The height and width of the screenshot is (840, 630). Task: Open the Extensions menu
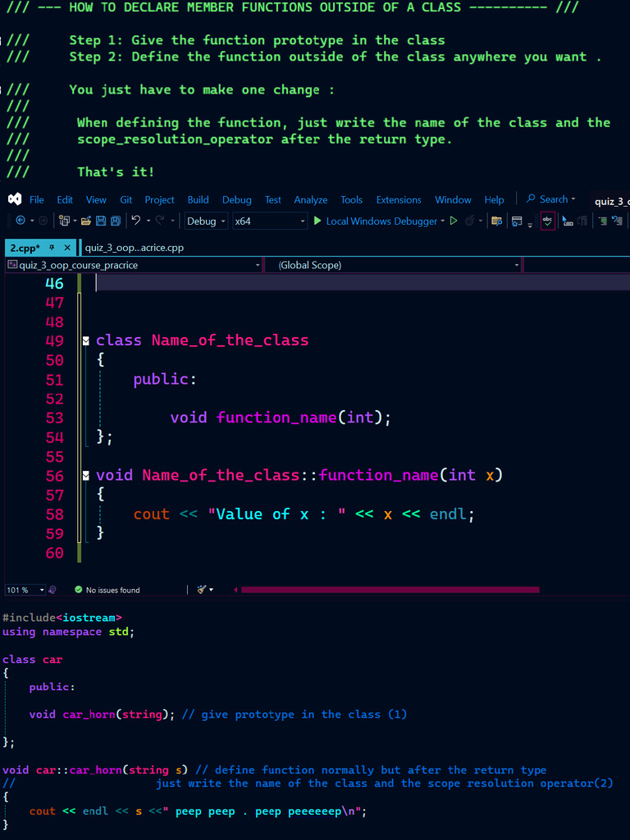pyautogui.click(x=399, y=199)
